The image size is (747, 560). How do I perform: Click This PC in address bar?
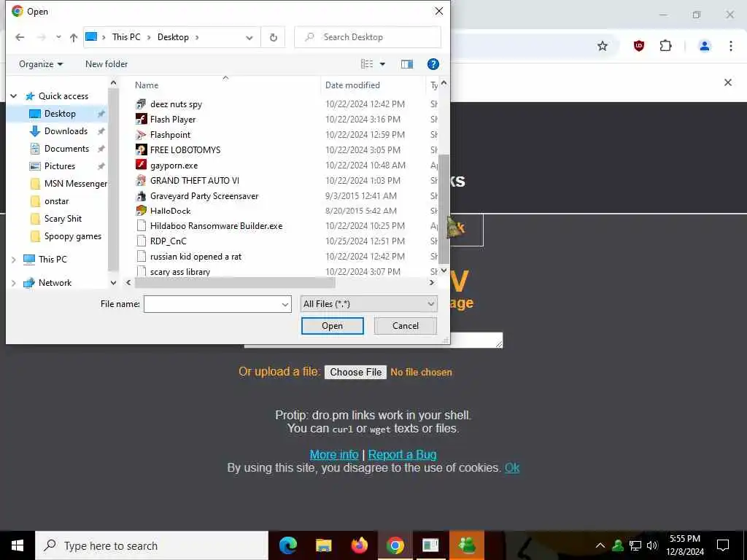[x=126, y=37]
